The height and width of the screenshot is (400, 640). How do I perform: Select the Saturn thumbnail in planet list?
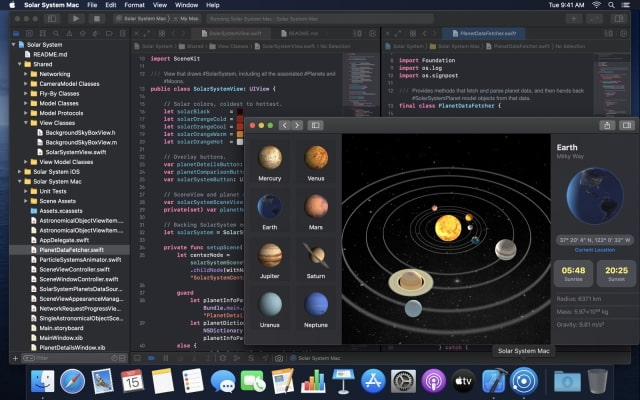click(316, 260)
